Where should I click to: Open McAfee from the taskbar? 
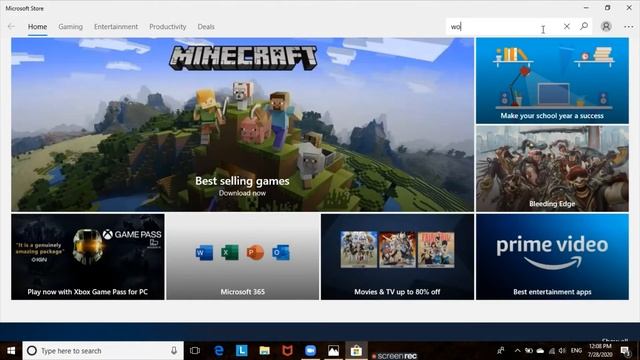287,351
